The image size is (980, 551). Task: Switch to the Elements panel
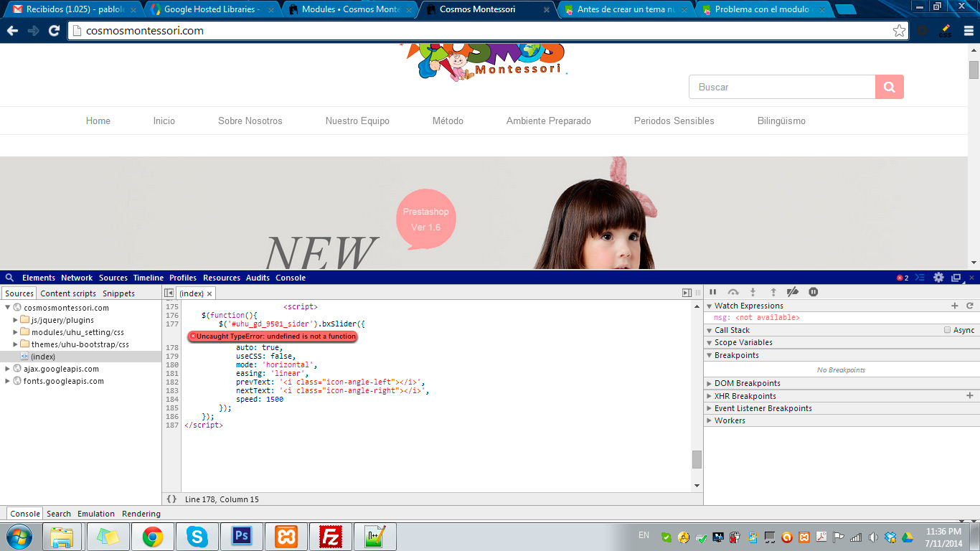[39, 278]
